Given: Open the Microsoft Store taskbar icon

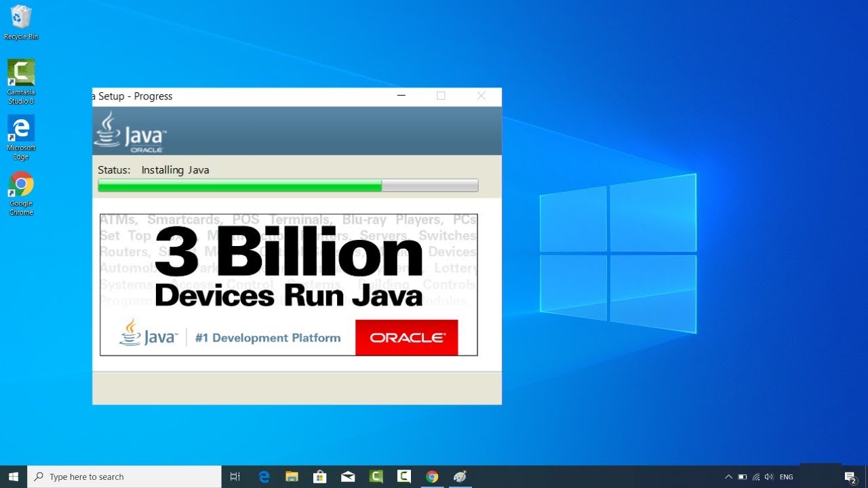Looking at the screenshot, I should click(319, 476).
